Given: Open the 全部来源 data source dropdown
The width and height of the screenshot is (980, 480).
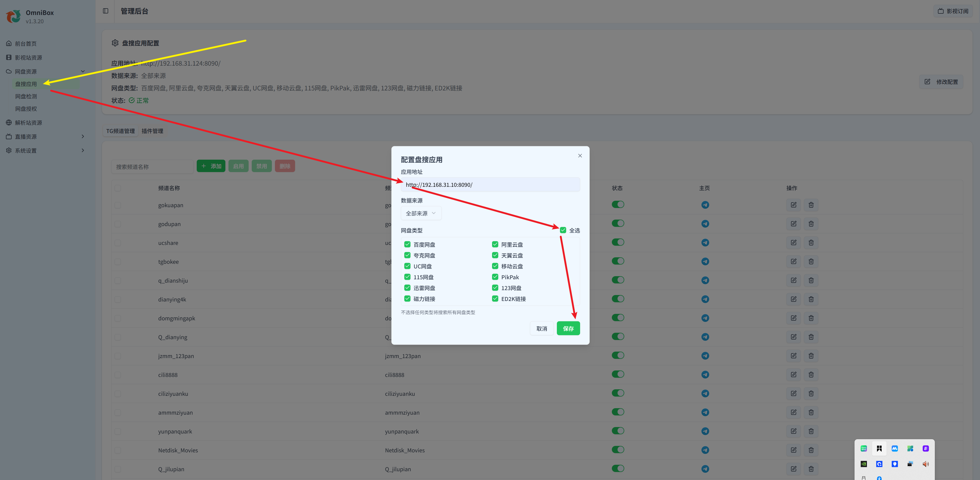Looking at the screenshot, I should pyautogui.click(x=421, y=213).
